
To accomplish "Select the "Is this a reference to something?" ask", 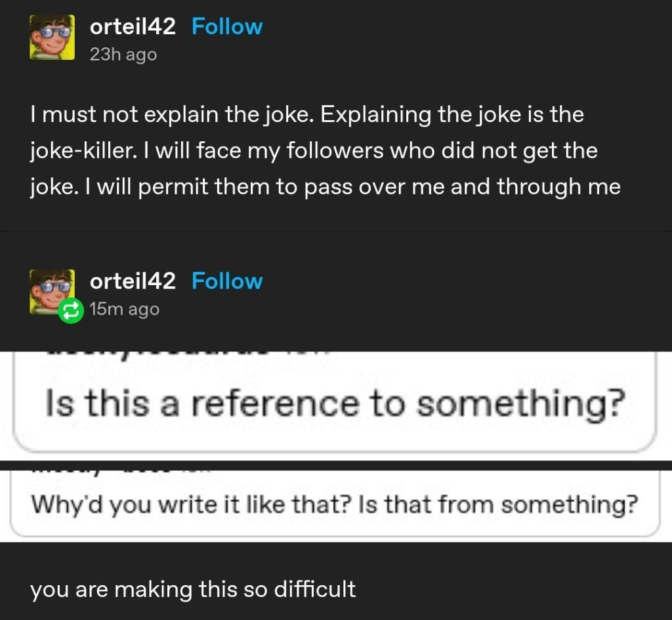I will 333,404.
